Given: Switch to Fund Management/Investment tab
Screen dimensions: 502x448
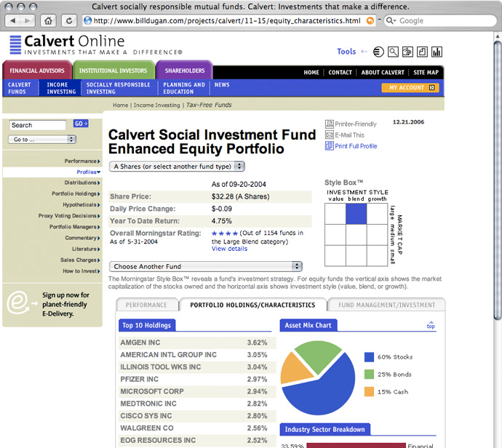Looking at the screenshot, I should point(387,305).
